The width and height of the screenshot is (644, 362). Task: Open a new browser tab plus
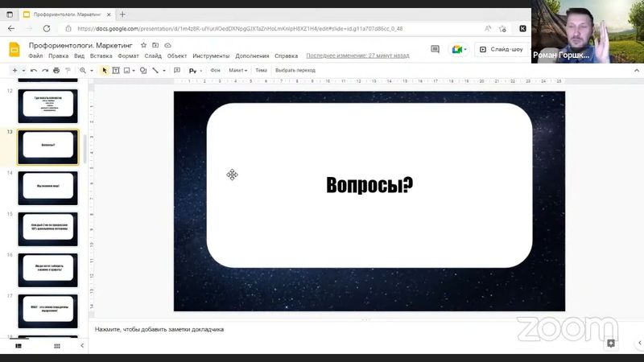(x=122, y=14)
